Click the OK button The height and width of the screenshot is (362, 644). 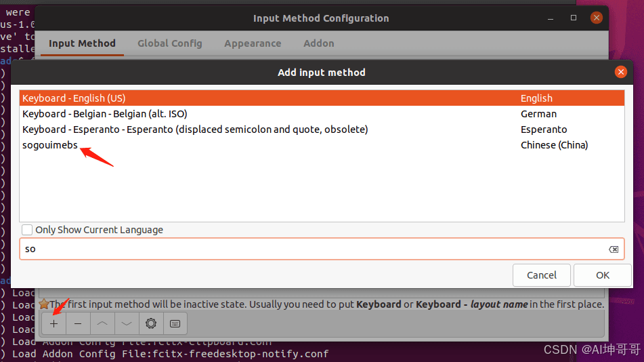point(603,275)
